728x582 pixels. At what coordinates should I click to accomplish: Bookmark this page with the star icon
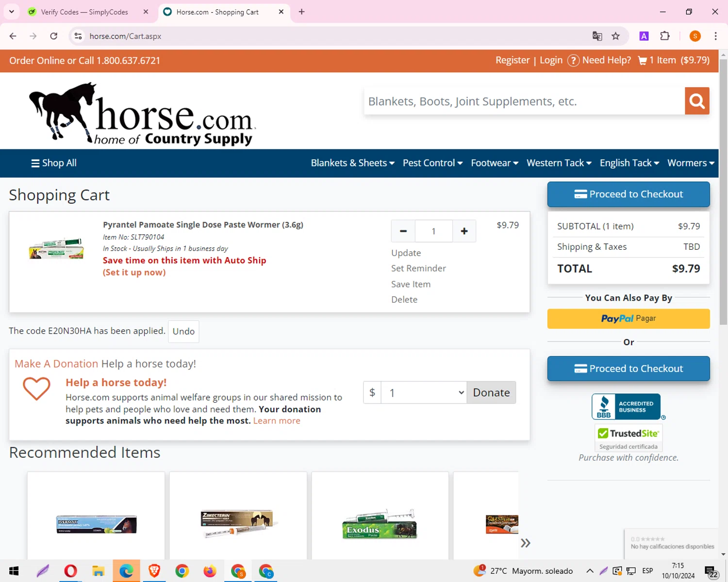tap(616, 36)
